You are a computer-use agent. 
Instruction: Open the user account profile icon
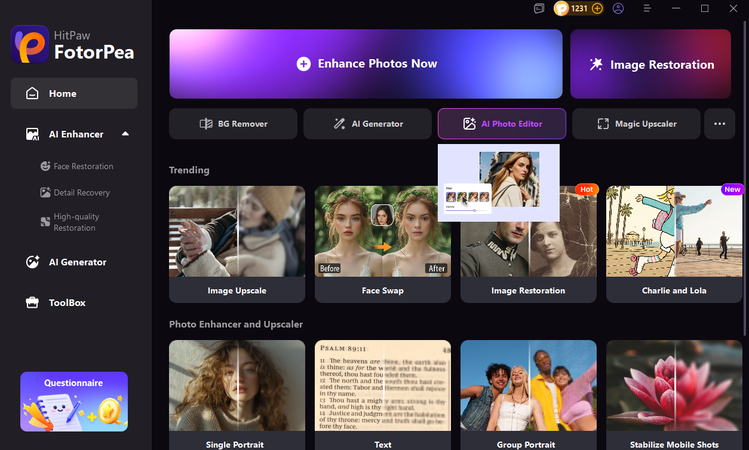point(618,9)
